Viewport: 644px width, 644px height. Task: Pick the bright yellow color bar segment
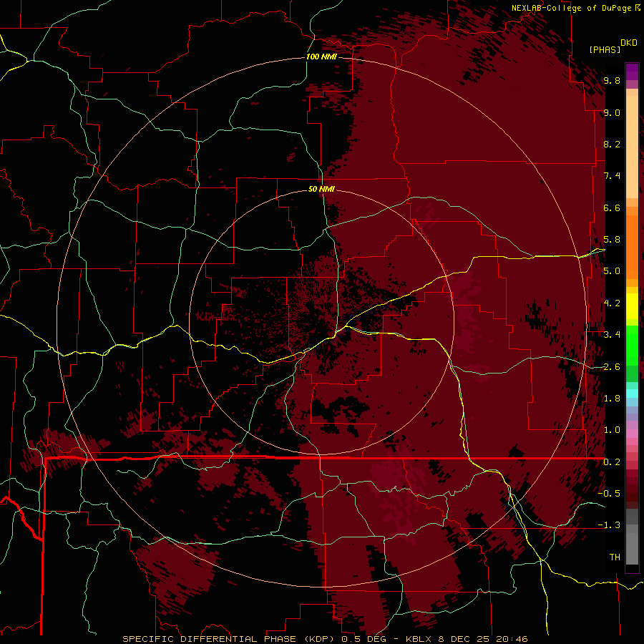pos(632,306)
